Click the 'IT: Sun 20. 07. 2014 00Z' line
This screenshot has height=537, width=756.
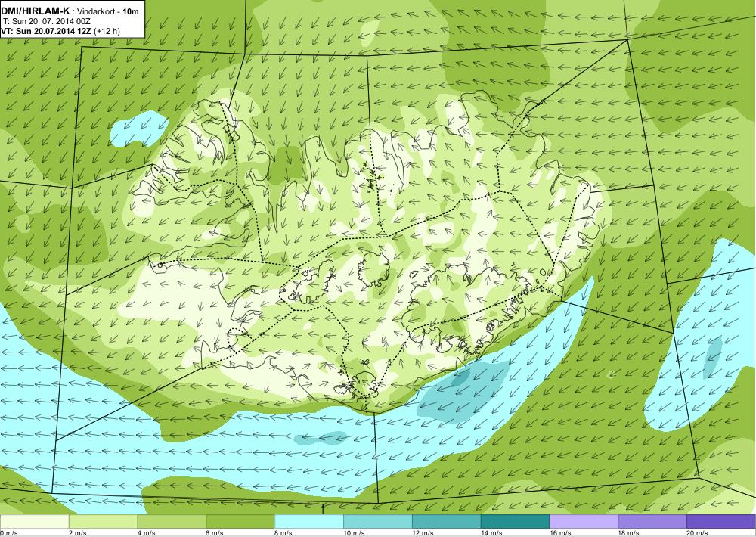(x=46, y=22)
